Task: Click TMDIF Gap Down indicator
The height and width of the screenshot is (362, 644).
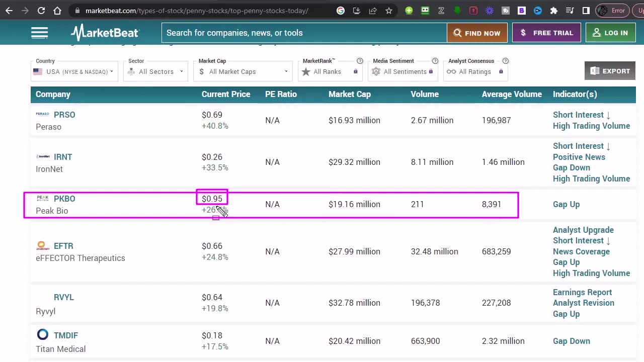Action: pyautogui.click(x=572, y=341)
